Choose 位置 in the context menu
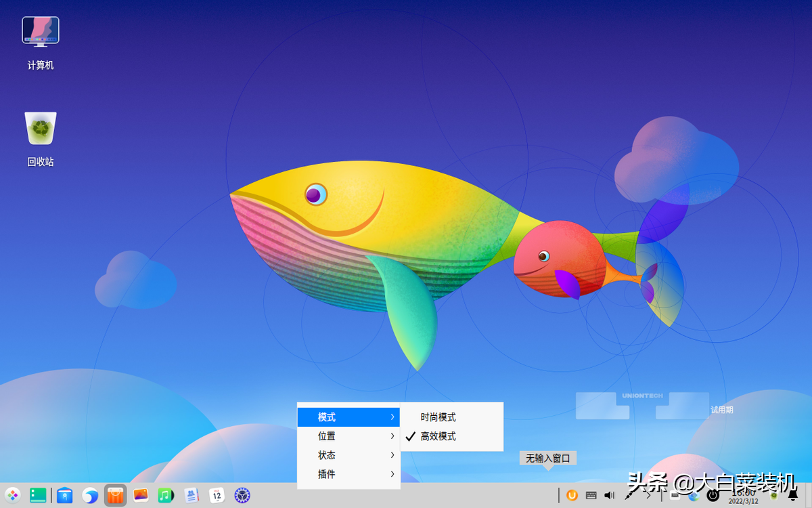Screen dimensions: 812x508 348,436
